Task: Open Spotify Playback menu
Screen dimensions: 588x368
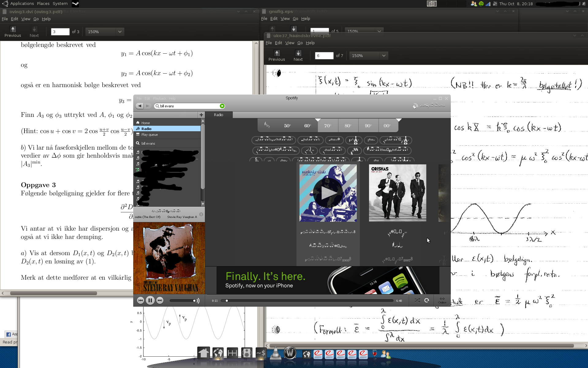Action: coord(160,98)
